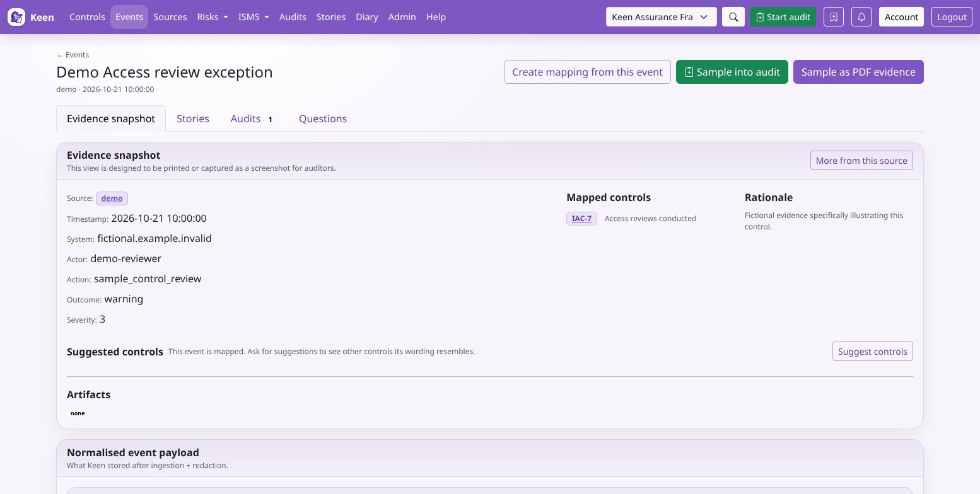Open the Help menu item
Viewport: 980px width, 494px height.
[x=436, y=17]
